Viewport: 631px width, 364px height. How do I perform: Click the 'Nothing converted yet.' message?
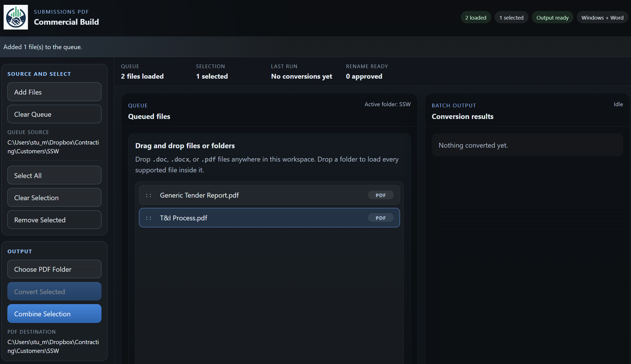coord(473,145)
